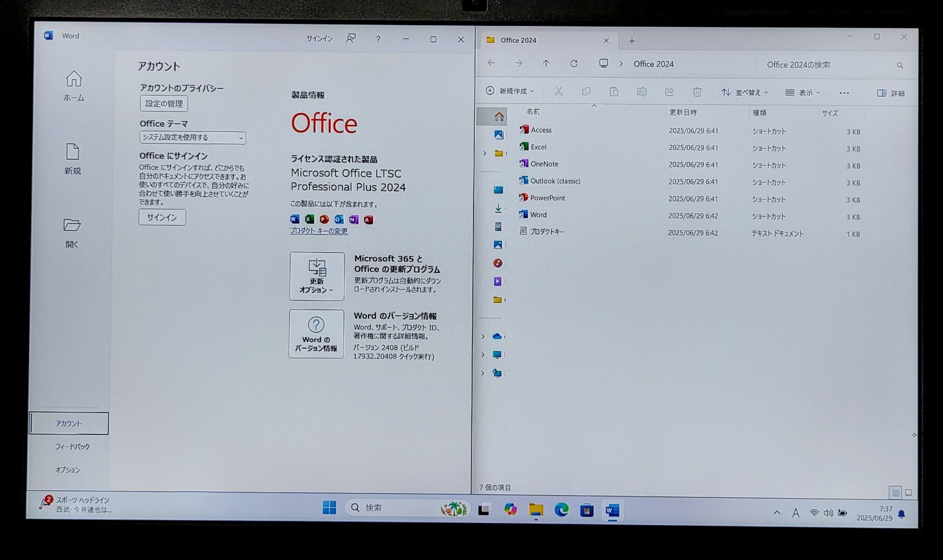This screenshot has height=560, width=943.
Task: Expand the OneDrive node in navigation pane
Action: pos(483,336)
